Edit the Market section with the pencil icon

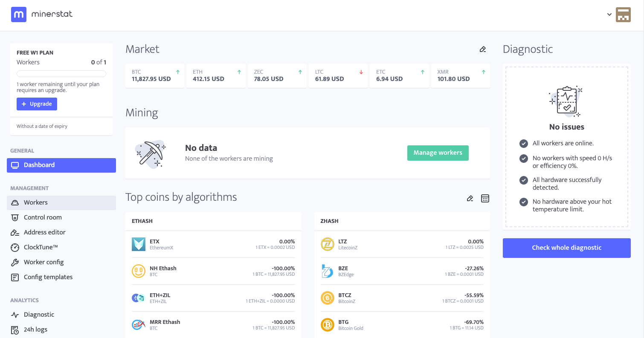click(x=483, y=49)
